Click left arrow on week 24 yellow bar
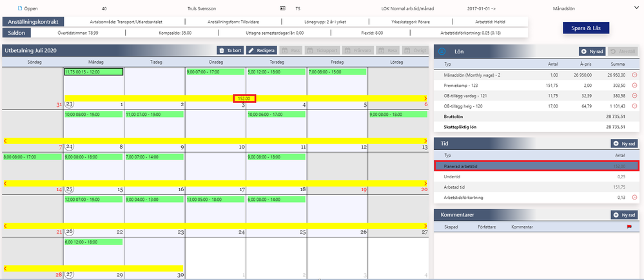 5,140
